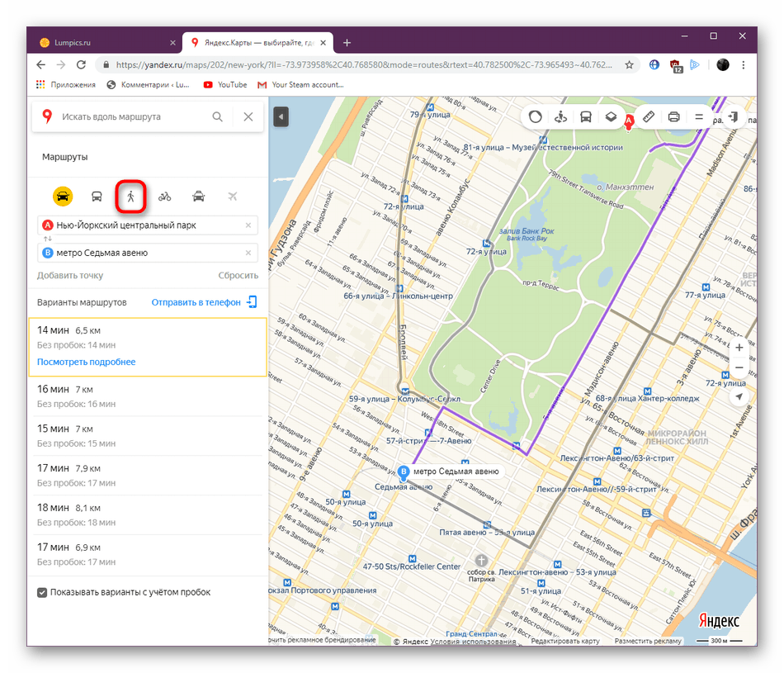This screenshot has width=784, height=673.
Task: Click Сбросить to reset route
Action: click(238, 275)
